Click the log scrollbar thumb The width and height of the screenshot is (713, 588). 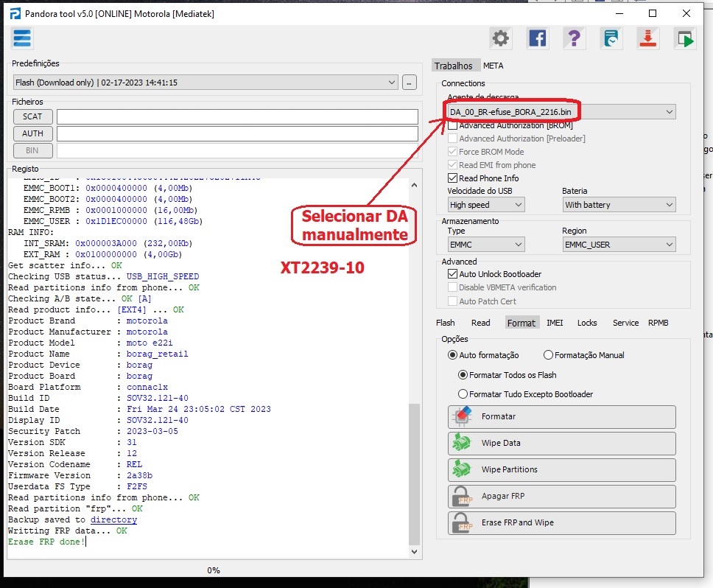coord(414,474)
